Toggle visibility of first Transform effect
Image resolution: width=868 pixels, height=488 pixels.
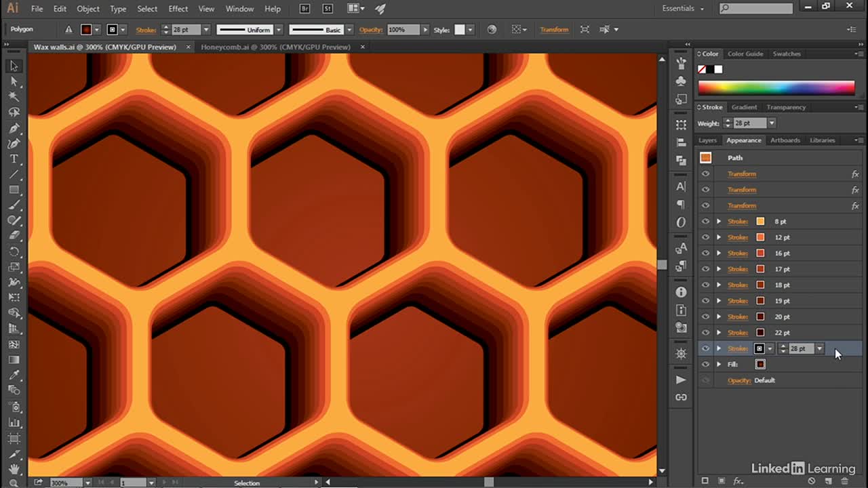pyautogui.click(x=706, y=174)
